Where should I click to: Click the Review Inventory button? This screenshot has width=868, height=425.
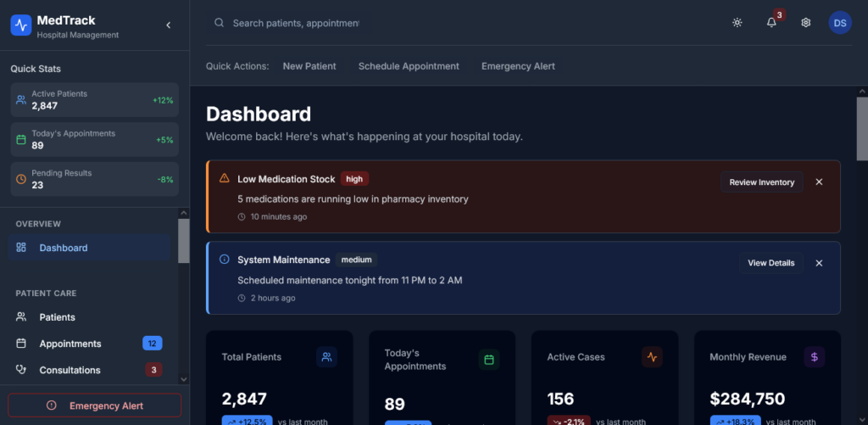coord(761,182)
